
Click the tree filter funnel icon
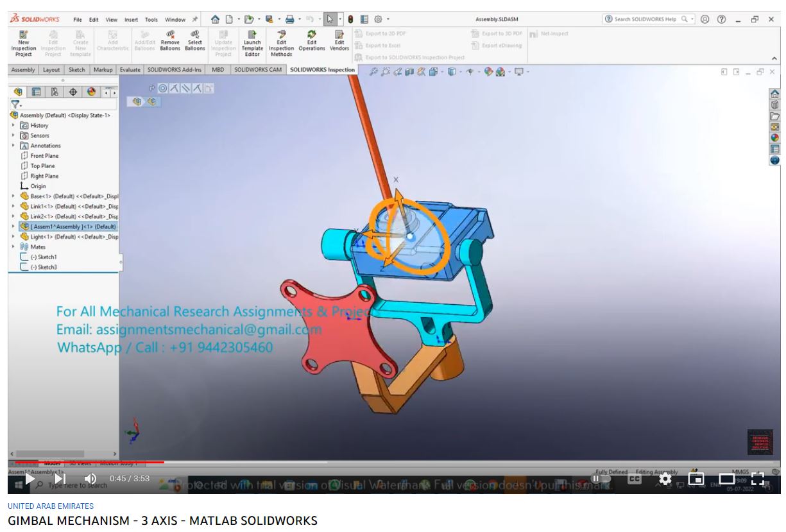15,103
